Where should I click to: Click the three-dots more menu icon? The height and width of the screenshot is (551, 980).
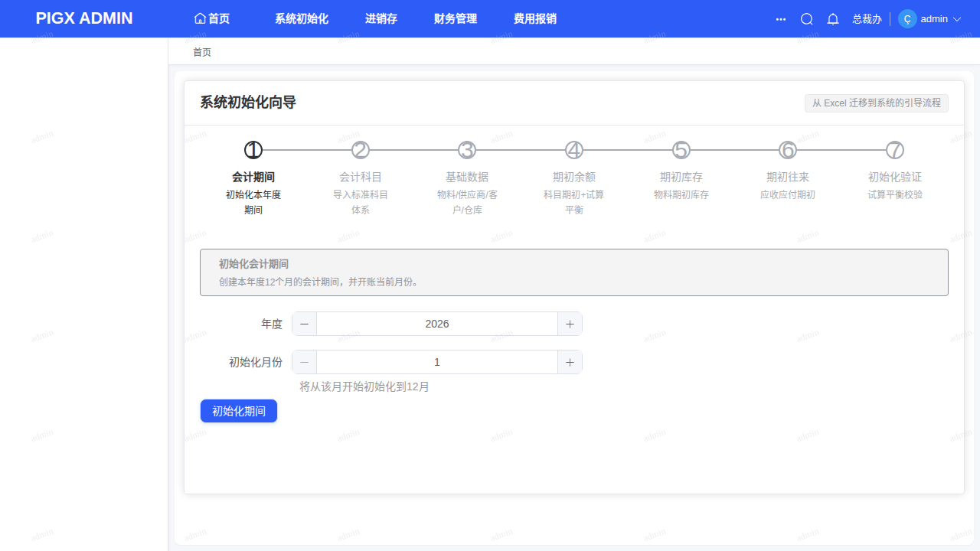781,19
